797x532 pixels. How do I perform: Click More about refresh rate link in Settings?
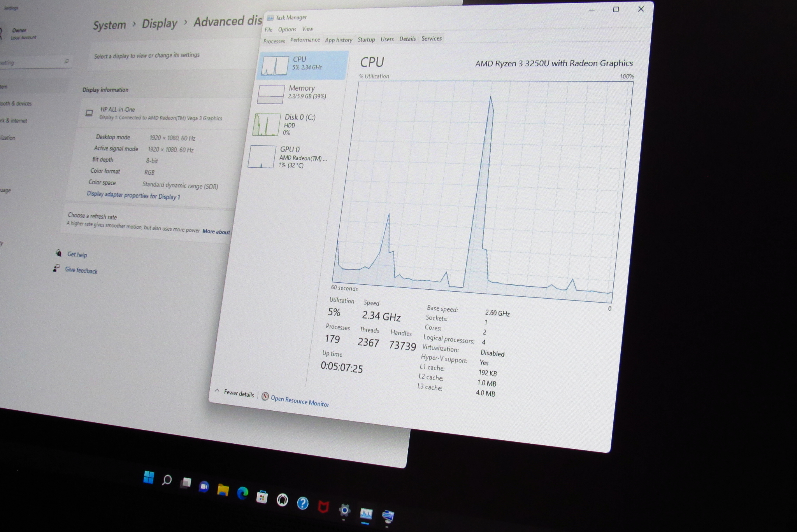click(216, 231)
